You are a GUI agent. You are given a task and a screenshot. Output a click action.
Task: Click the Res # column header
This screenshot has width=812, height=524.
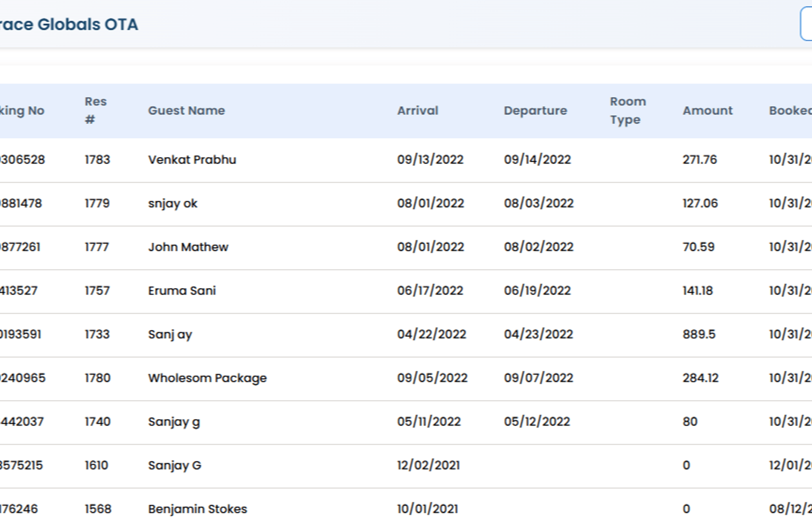coord(95,111)
